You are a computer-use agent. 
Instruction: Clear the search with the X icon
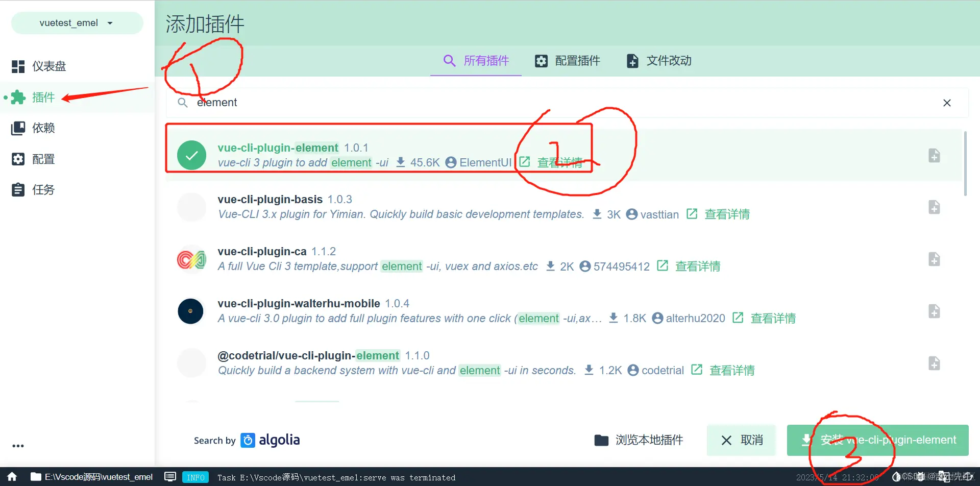pos(947,103)
